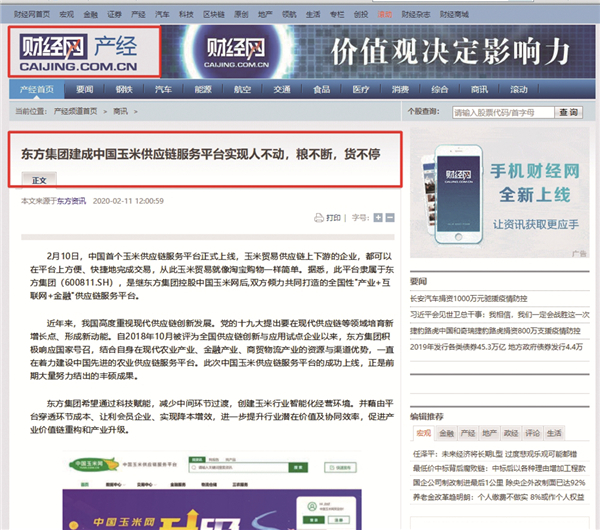Select the 钢铁 channel tab
Viewport: 600px width, 530px height.
click(124, 90)
